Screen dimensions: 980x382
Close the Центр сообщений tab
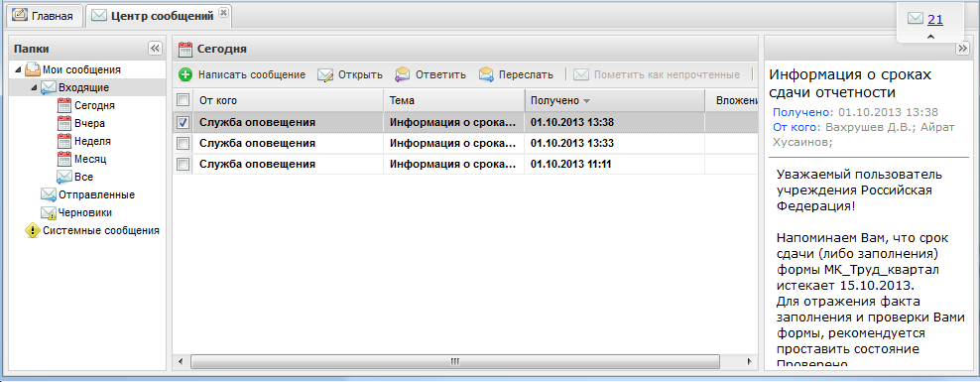224,13
